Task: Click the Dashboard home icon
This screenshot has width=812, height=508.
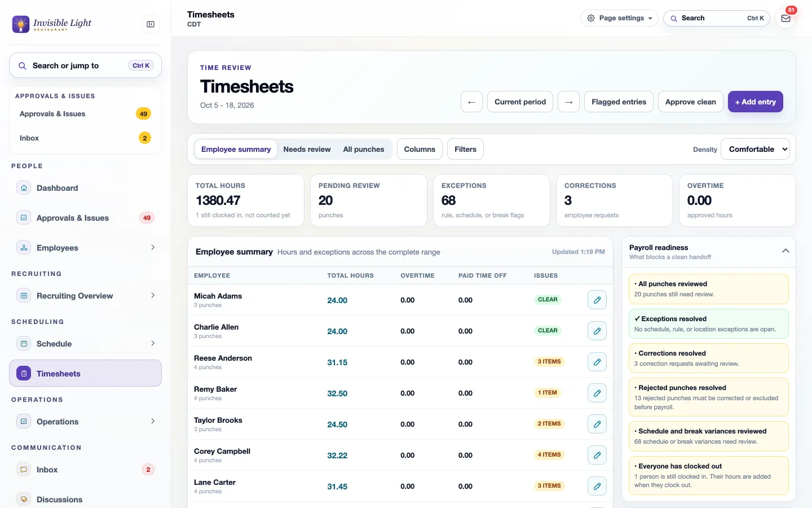Action: point(24,188)
